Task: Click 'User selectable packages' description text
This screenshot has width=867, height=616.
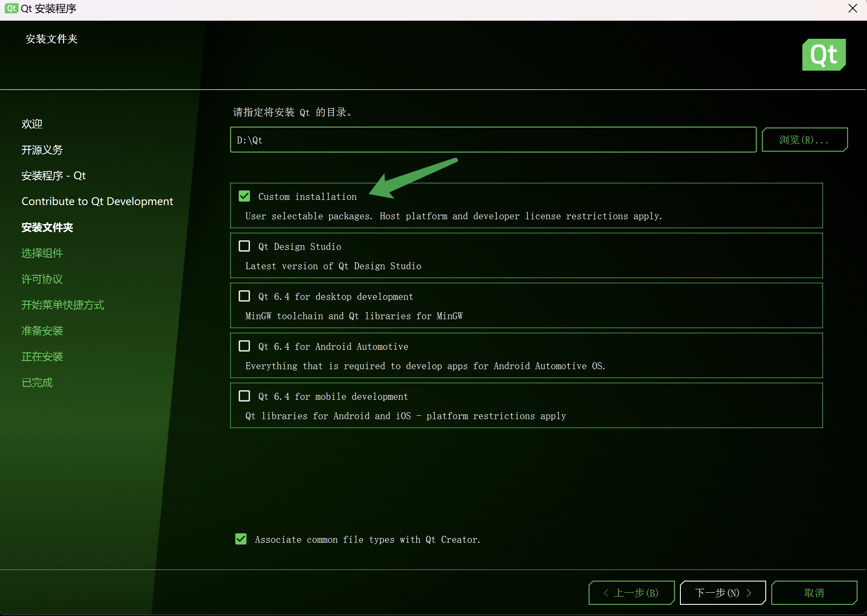Action: (454, 216)
